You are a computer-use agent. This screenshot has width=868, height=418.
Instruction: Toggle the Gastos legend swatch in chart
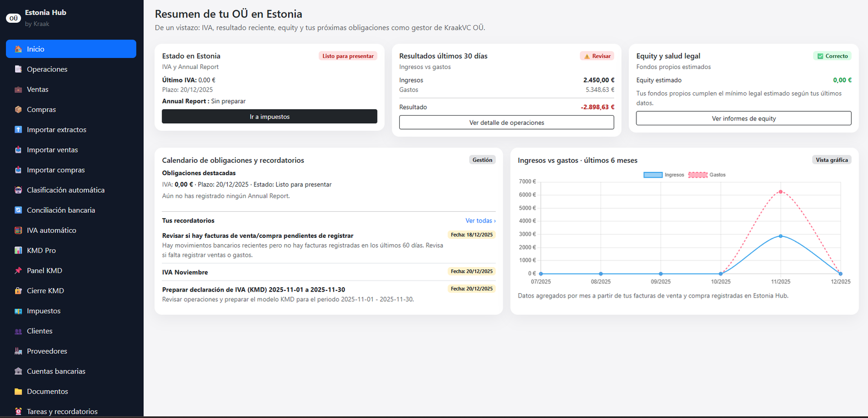click(698, 175)
